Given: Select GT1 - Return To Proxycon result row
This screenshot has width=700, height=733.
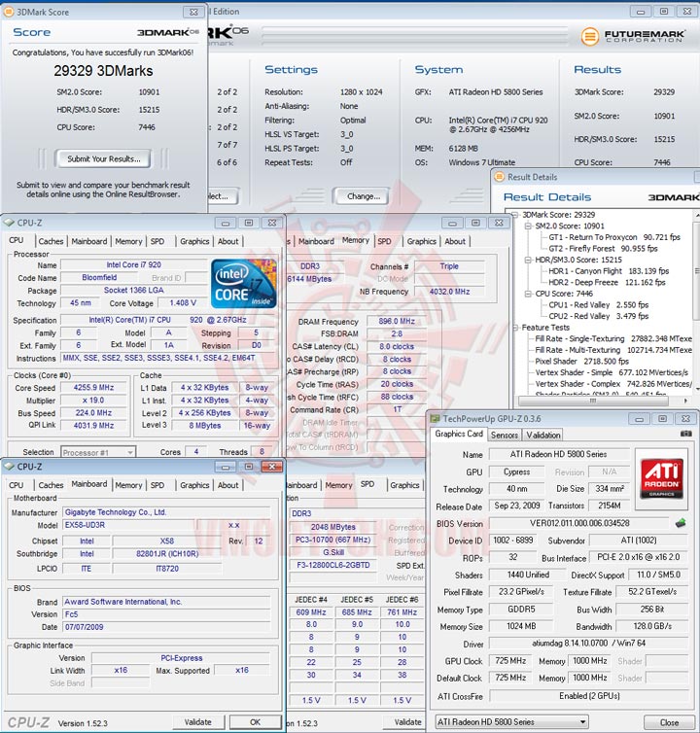Looking at the screenshot, I should pos(614,237).
